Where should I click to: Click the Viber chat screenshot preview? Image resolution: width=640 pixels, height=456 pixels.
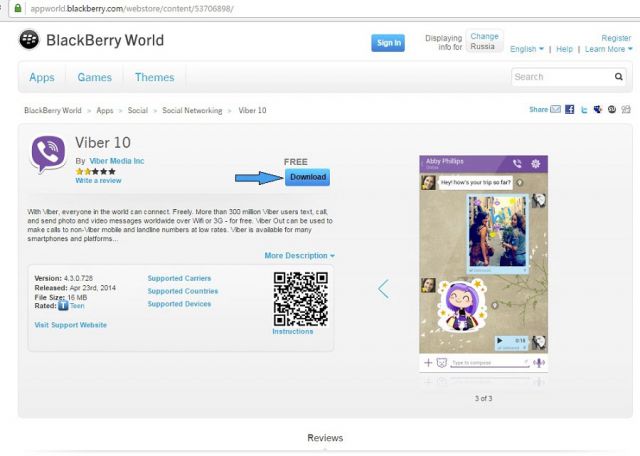[483, 264]
